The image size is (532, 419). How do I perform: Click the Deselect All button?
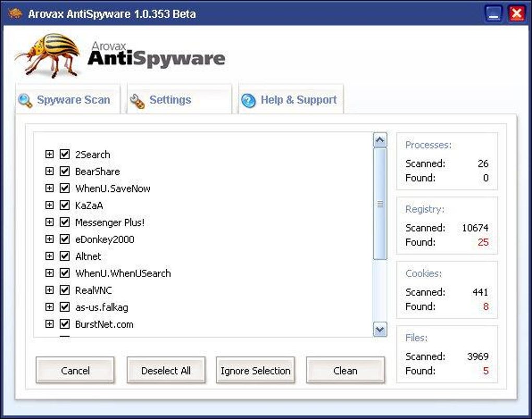coord(166,370)
